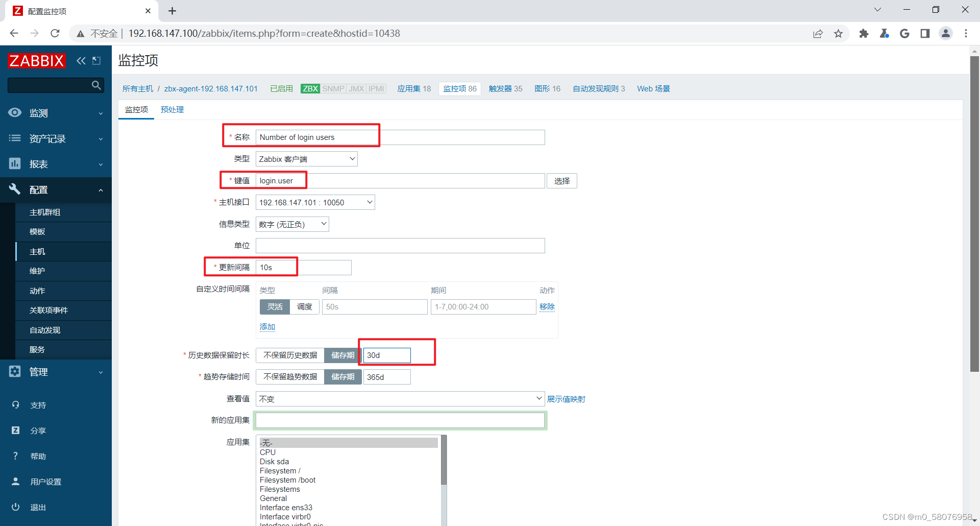
Task: Click the 帮助 question mark icon
Action: [x=15, y=456]
